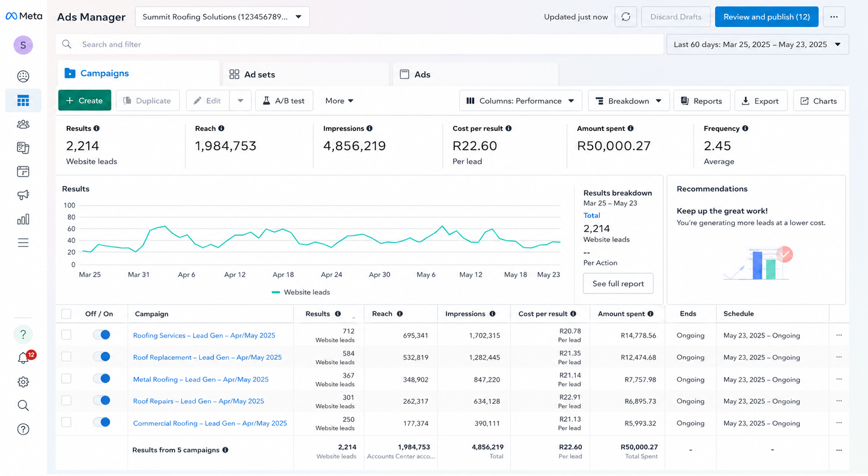Open the Insights bar chart icon in sidebar
This screenshot has width=868, height=476.
[x=23, y=219]
